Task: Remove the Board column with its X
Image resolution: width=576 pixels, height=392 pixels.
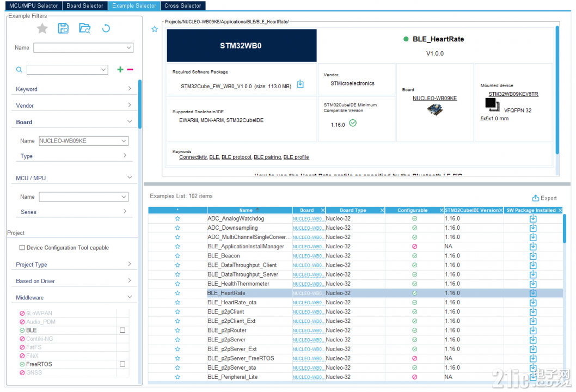Action: [x=323, y=210]
